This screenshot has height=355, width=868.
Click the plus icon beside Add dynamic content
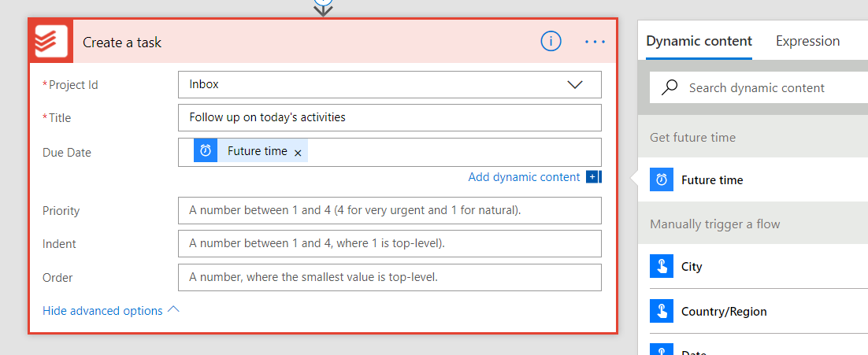point(593,177)
